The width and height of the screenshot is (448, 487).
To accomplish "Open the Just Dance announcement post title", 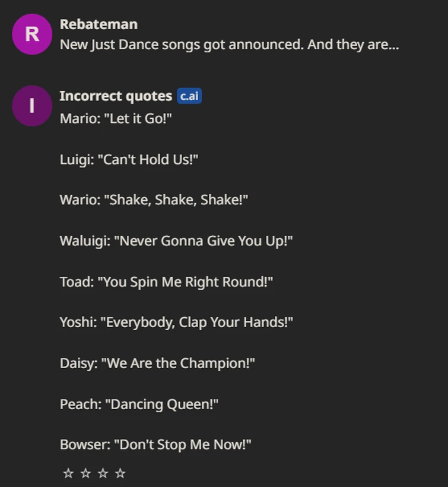I will [x=229, y=45].
